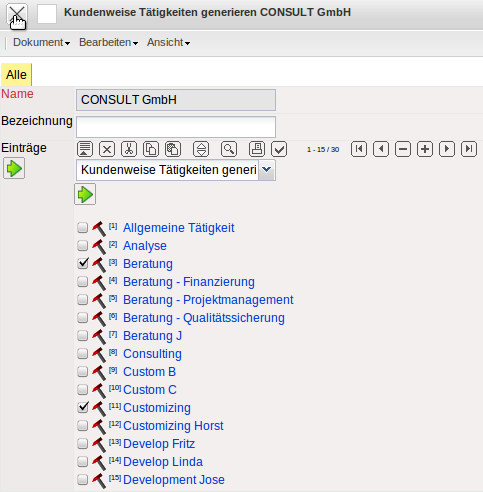This screenshot has height=492, width=483.
Task: Go to the last page of entries
Action: click(469, 149)
